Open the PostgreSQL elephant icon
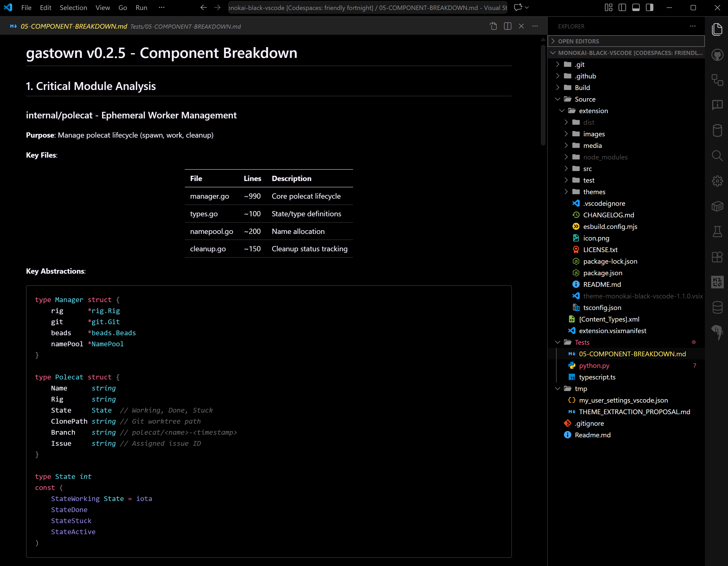 pos(717,332)
